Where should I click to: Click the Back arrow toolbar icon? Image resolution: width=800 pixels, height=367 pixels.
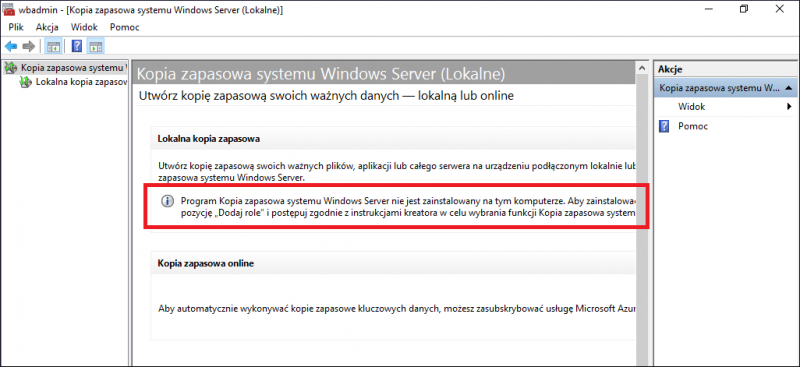(x=11, y=47)
